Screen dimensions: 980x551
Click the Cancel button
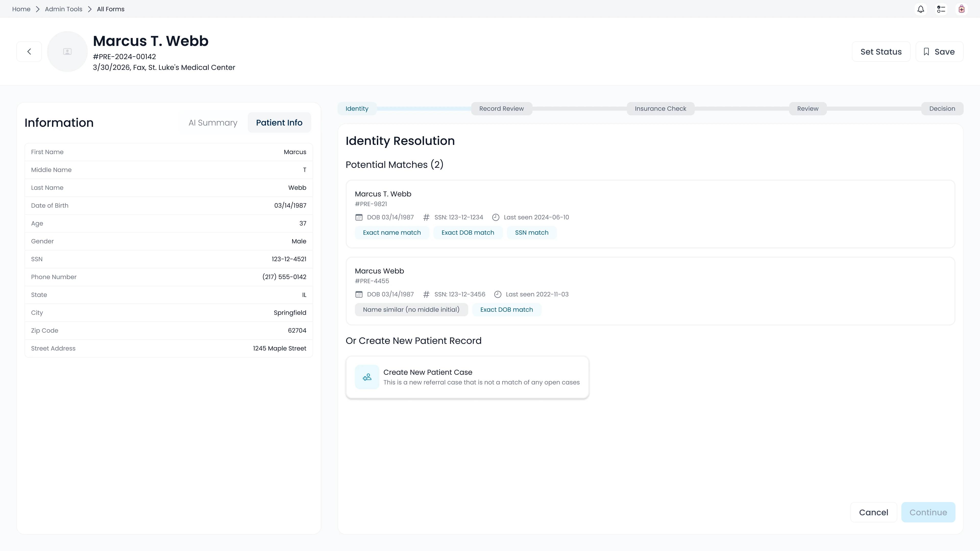pos(874,512)
